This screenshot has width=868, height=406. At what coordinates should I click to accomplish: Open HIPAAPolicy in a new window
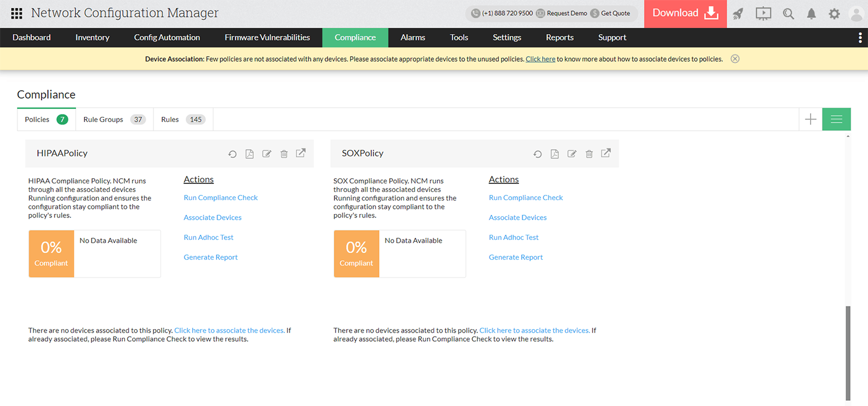click(301, 153)
